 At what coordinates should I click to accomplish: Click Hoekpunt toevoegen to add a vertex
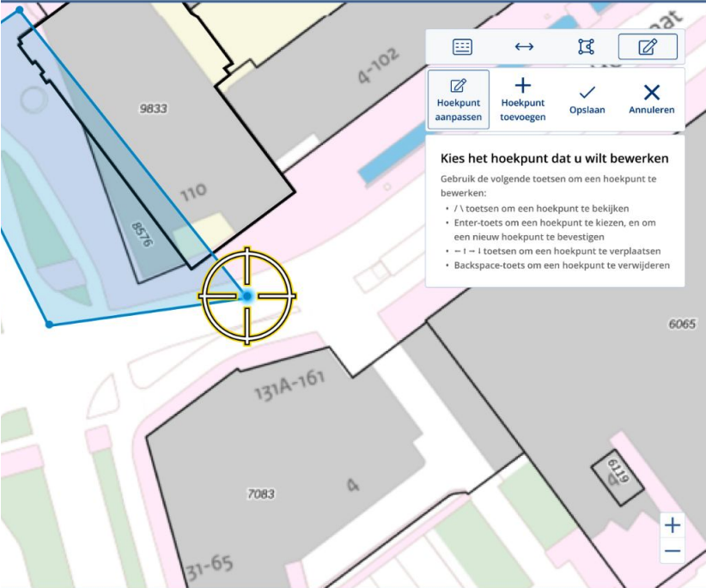[522, 97]
